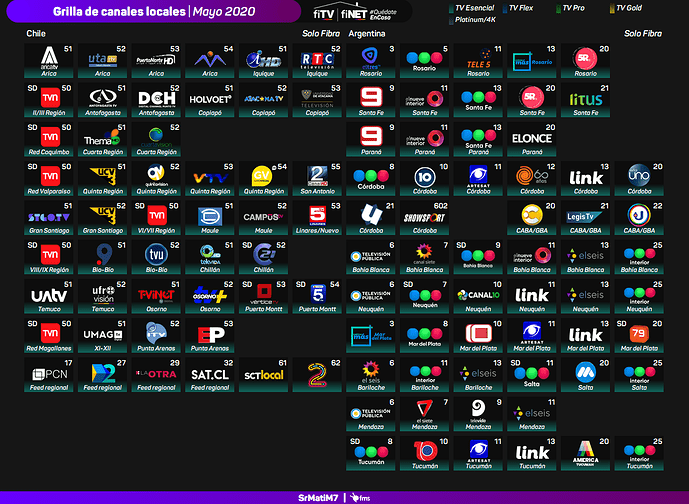Viewport: 689px width, 504px height.
Task: Open the La Otra channel 29 logo
Action: (x=156, y=374)
